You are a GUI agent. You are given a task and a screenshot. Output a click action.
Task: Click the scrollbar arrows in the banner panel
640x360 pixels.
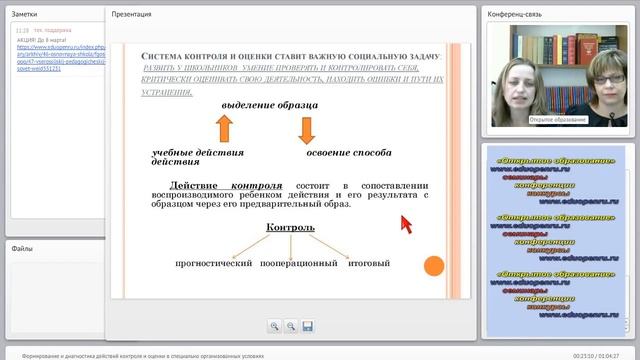click(627, 325)
